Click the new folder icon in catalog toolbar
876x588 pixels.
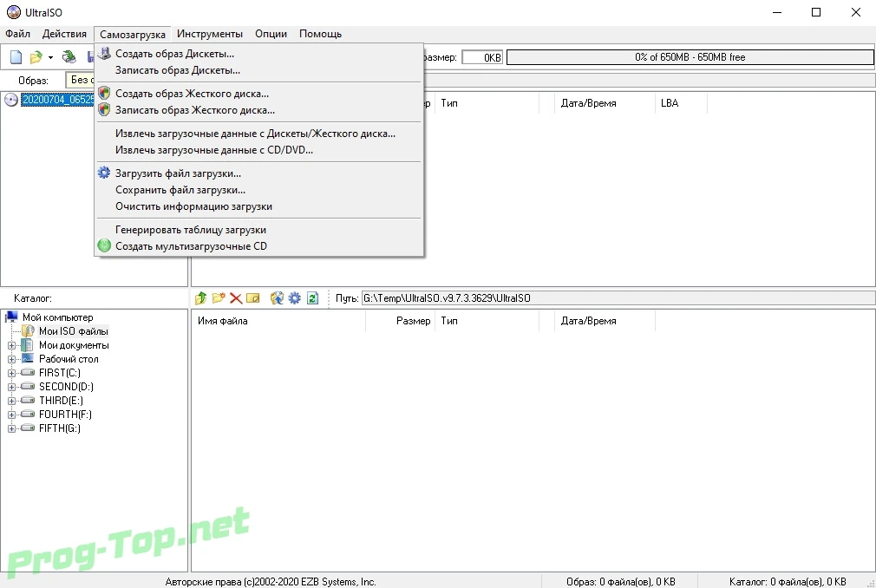coord(219,298)
